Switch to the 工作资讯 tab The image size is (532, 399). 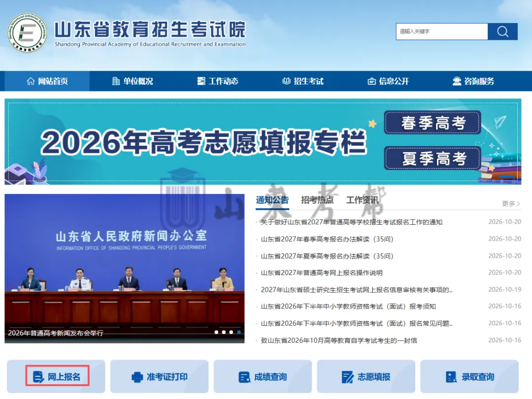click(363, 200)
